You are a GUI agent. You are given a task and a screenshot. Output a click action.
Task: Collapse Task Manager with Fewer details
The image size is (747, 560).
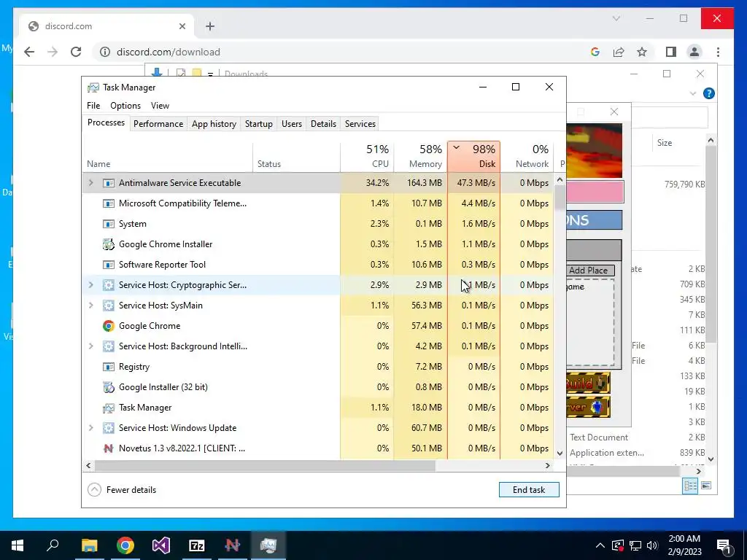pos(122,489)
